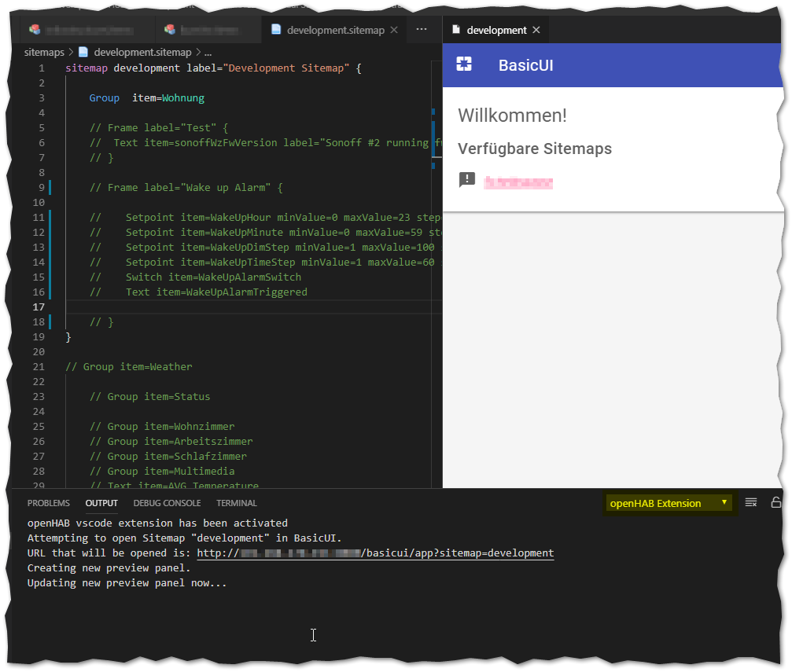Click the file icon in the breadcrumb
This screenshot has width=792, height=672.
point(83,52)
